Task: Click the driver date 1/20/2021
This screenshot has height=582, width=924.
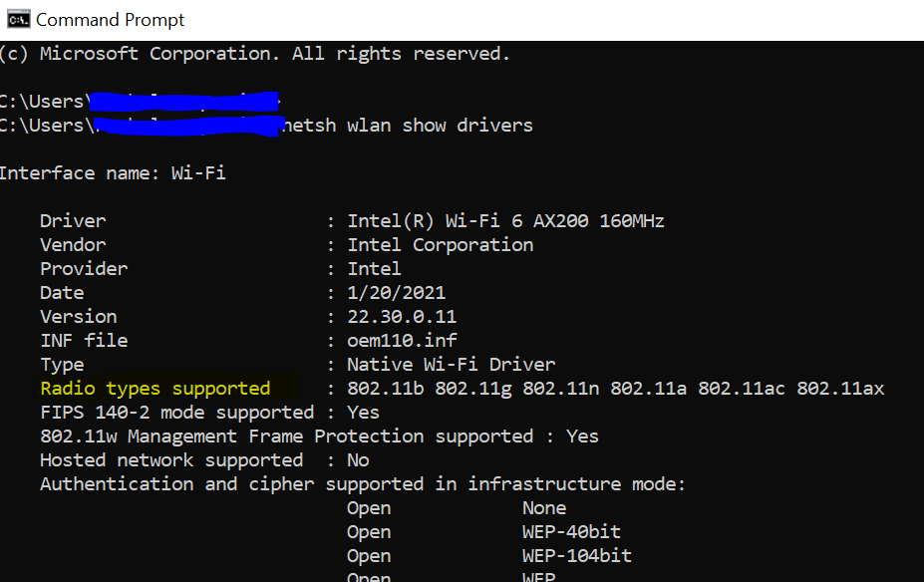Action: tap(396, 293)
